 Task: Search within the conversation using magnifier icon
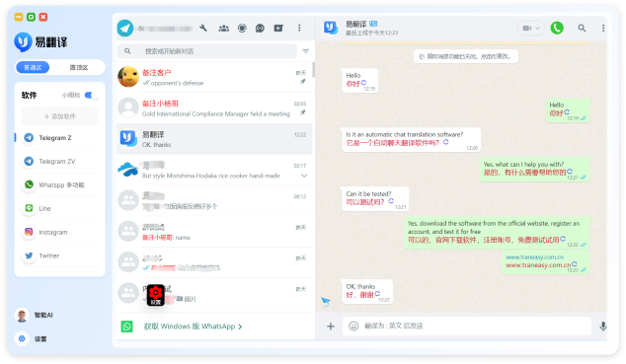pyautogui.click(x=582, y=28)
